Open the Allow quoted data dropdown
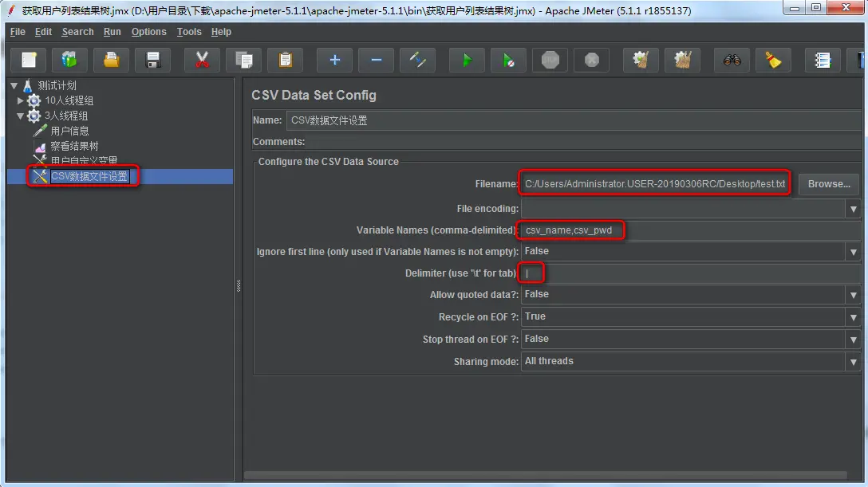Image resolution: width=868 pixels, height=487 pixels. click(853, 295)
